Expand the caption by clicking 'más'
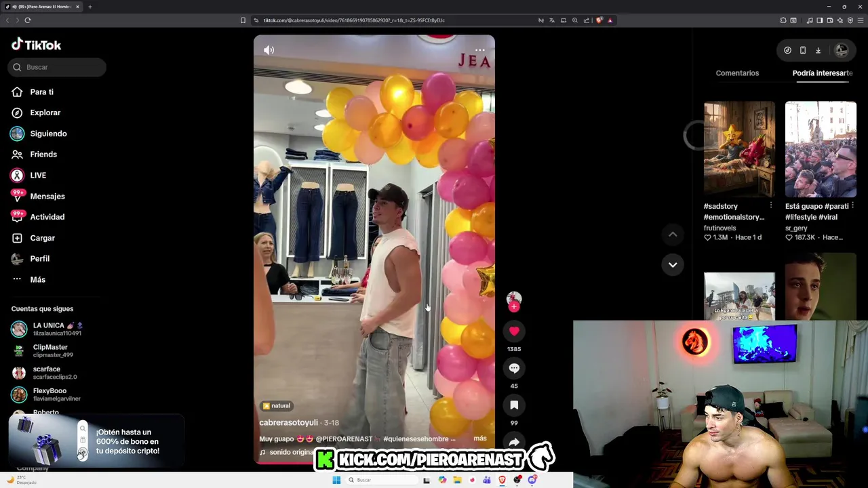This screenshot has width=868, height=488. pyautogui.click(x=480, y=439)
